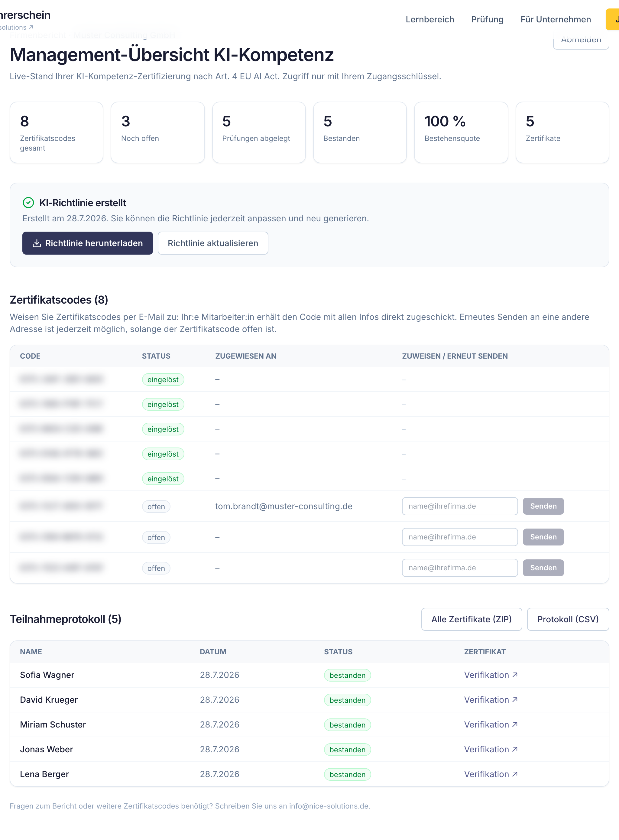Screen dimensions: 619x840
Task: Click Senden in the middle offen row
Action: pos(543,537)
